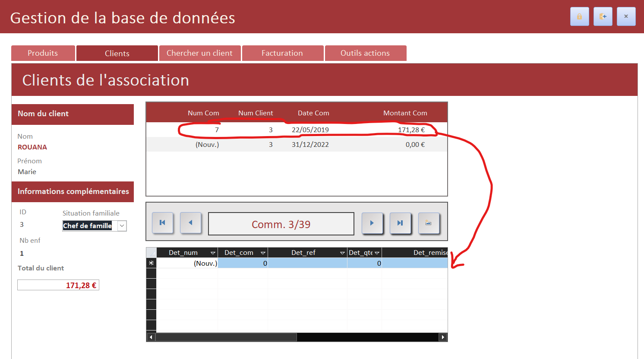Click the new record button icon
Viewport: 644px width, 359px height.
[x=429, y=223]
